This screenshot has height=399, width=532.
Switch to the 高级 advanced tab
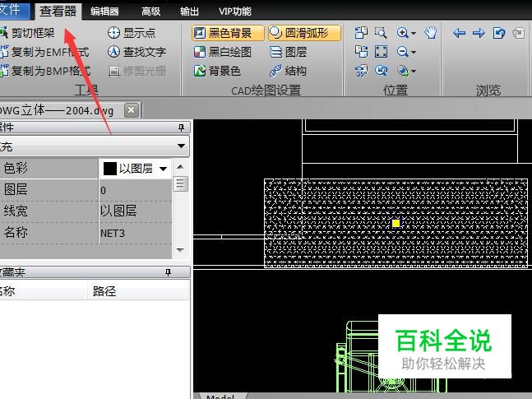[151, 12]
